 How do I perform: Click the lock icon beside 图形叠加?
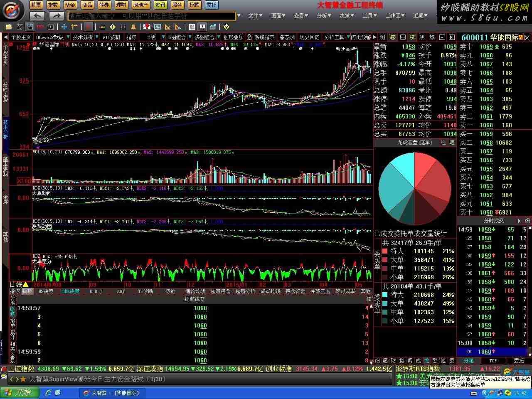249,37
